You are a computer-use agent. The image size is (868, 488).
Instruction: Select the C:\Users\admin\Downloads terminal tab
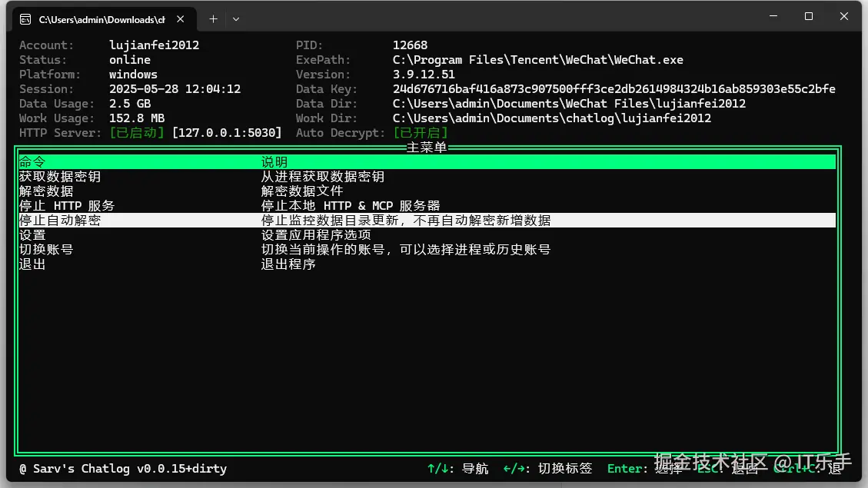105,19
